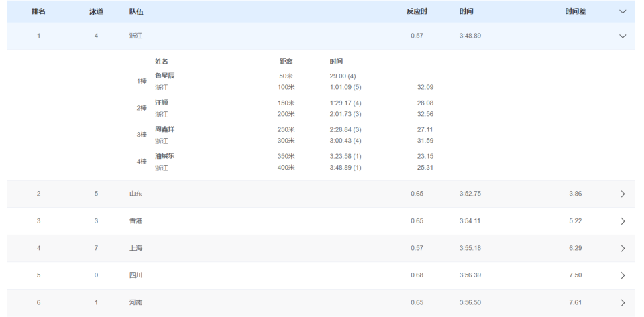Expand the 四川 row details
This screenshot has width=644, height=317.
point(623,275)
